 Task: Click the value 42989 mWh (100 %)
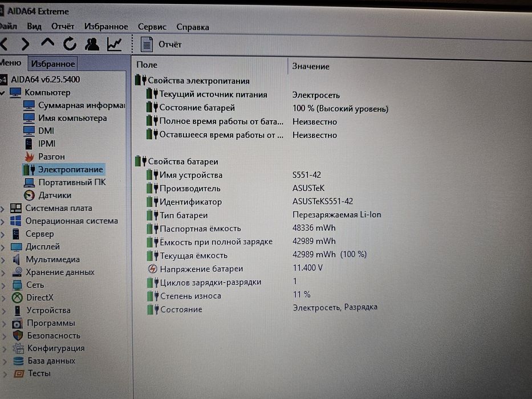click(x=330, y=254)
